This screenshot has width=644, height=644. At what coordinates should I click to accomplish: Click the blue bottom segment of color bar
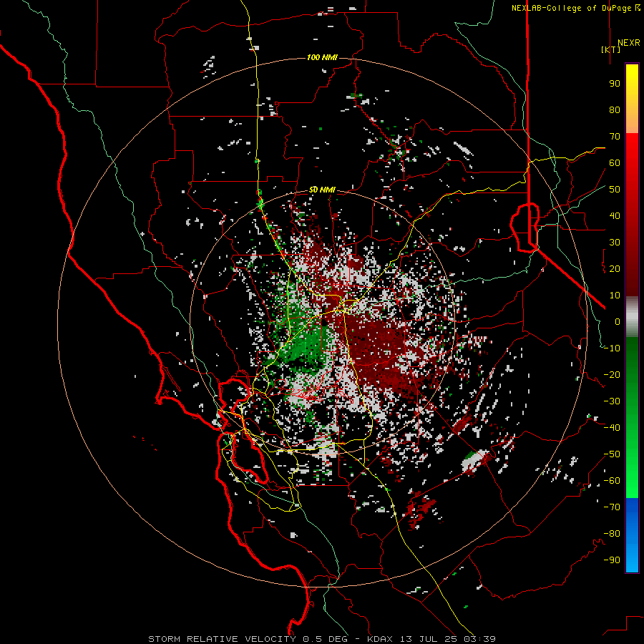(x=632, y=535)
